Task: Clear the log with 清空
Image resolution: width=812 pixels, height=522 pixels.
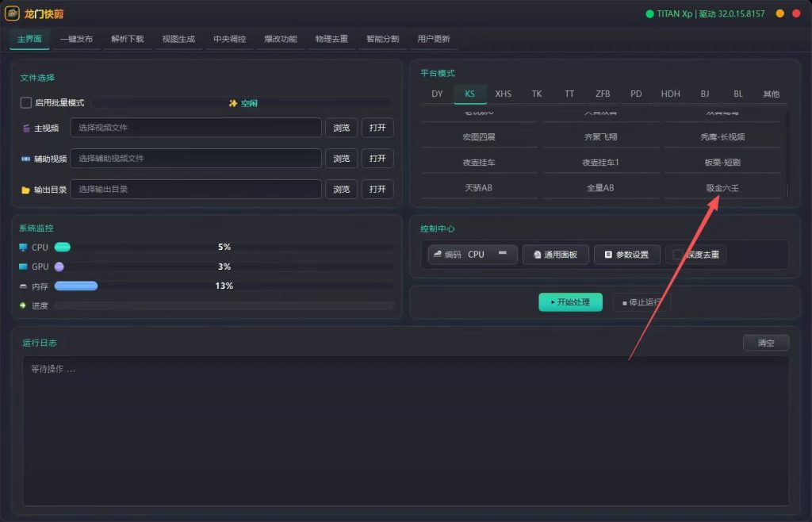Action: point(766,343)
